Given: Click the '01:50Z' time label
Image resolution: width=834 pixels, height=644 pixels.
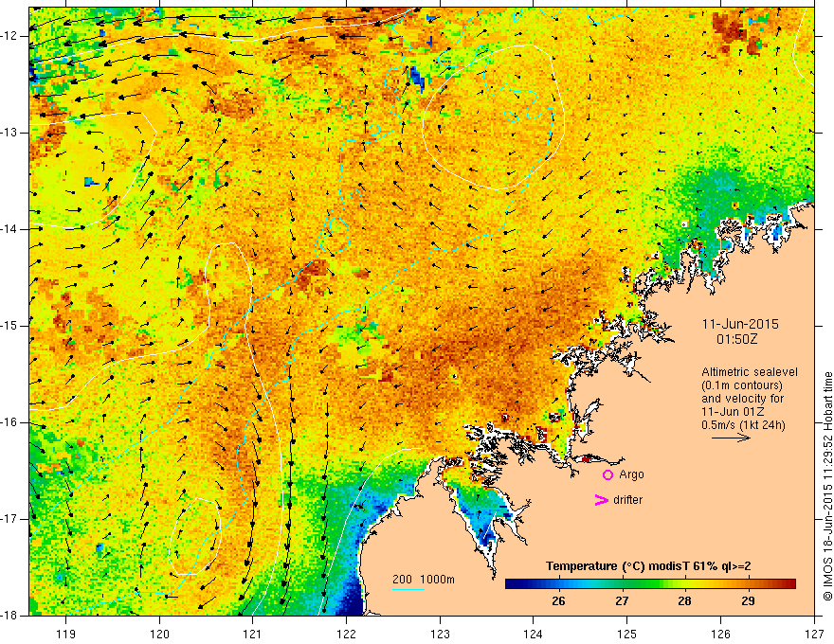Looking at the screenshot, I should [736, 339].
